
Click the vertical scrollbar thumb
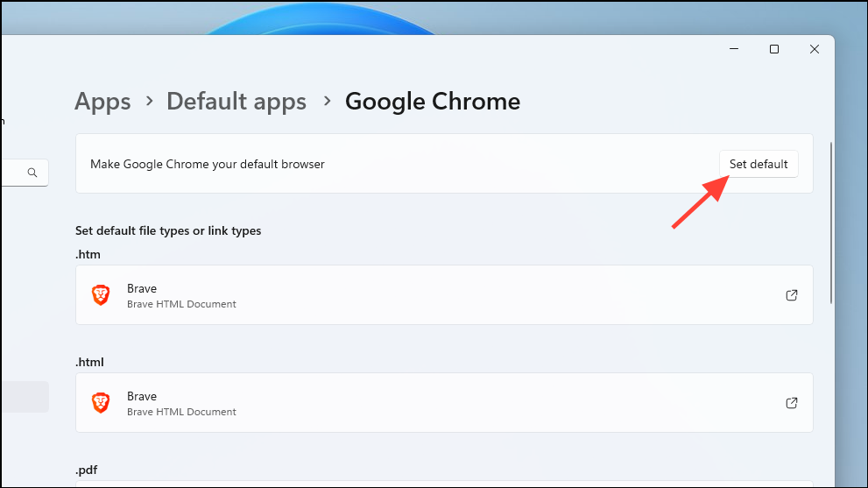pyautogui.click(x=831, y=223)
